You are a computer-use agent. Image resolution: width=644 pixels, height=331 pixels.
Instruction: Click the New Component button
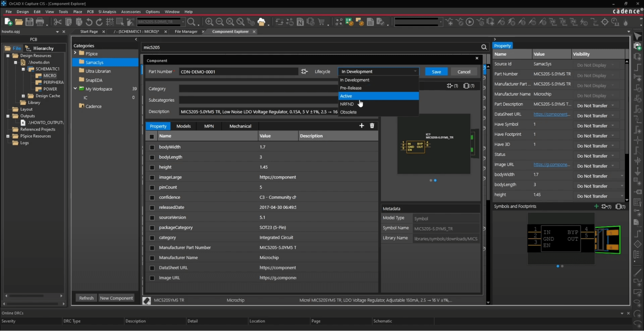tap(116, 298)
